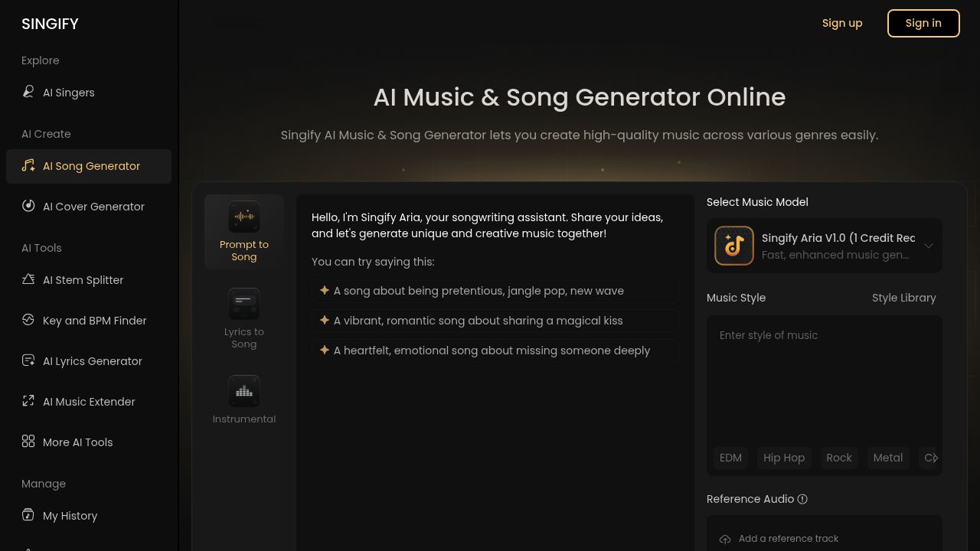
Task: Click the AI Singers microphone icon
Action: [28, 92]
